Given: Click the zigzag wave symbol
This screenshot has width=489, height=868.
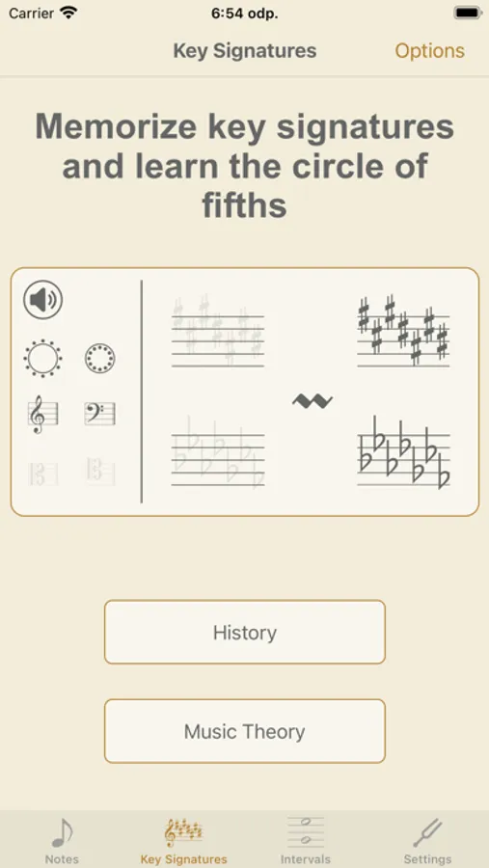Looking at the screenshot, I should (312, 401).
